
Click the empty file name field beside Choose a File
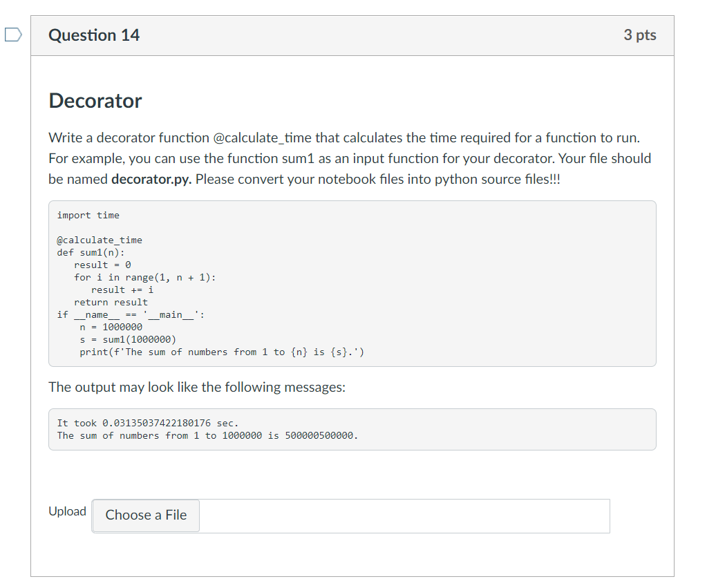point(404,516)
